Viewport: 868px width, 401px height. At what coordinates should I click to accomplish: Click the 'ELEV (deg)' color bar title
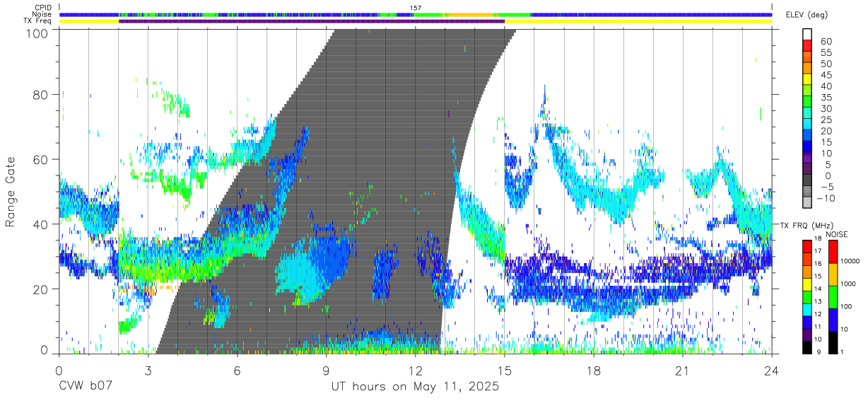coord(807,15)
